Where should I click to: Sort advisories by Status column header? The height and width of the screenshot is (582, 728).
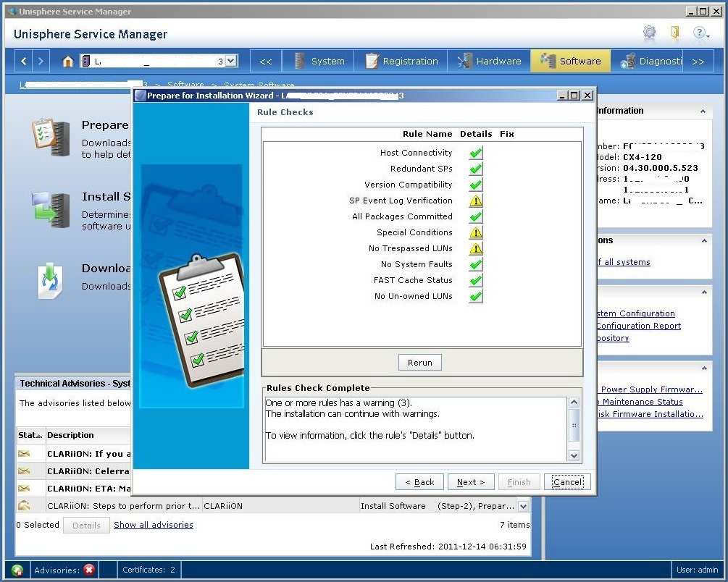pos(30,435)
